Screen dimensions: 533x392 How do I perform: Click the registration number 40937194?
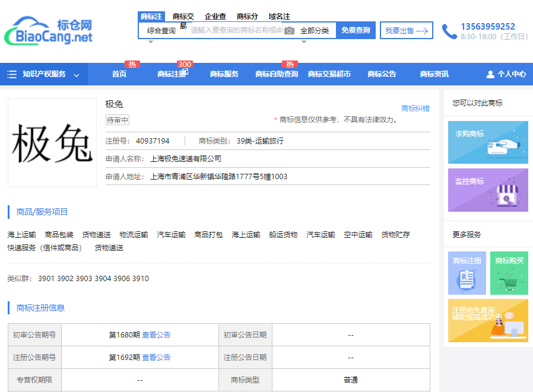pyautogui.click(x=153, y=141)
